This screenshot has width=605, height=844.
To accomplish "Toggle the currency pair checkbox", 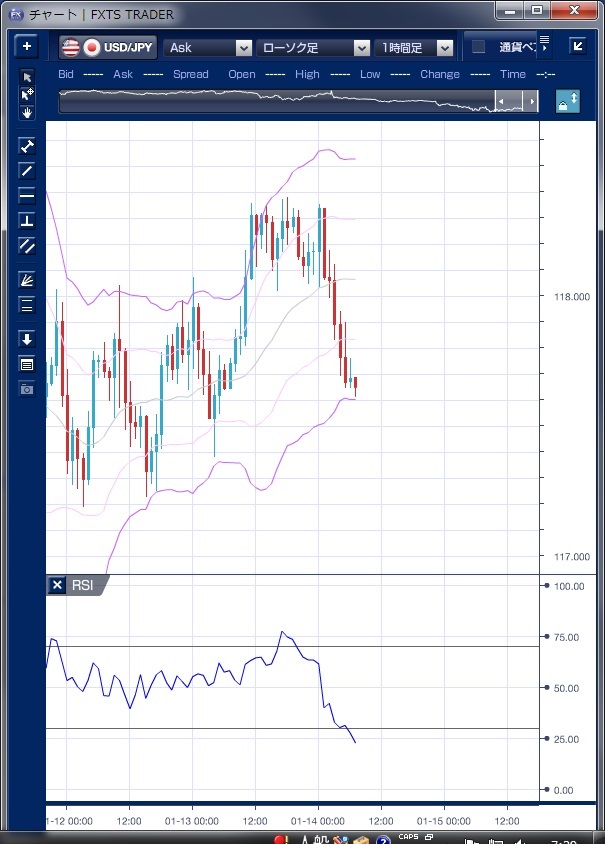I will click(478, 47).
